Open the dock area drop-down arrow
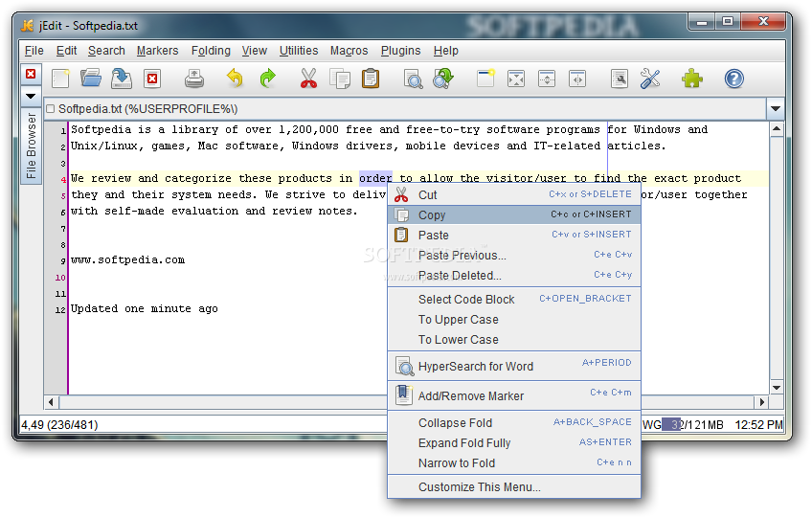812x518 pixels. coord(31,96)
